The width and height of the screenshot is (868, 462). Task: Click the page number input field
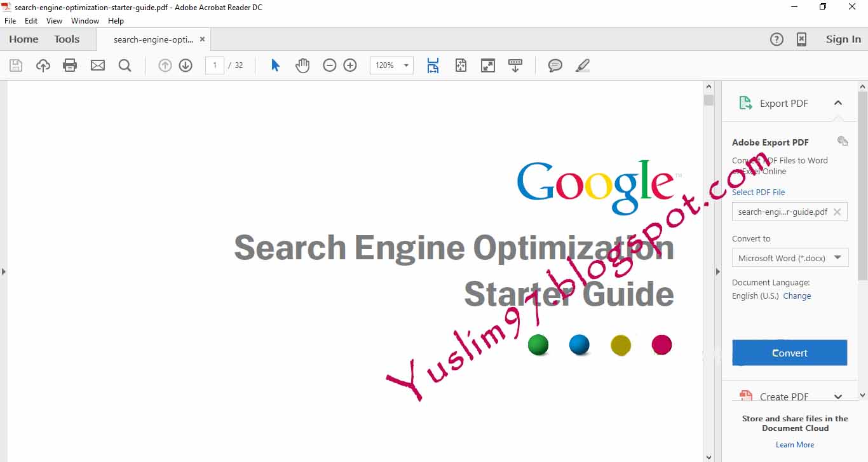click(215, 65)
